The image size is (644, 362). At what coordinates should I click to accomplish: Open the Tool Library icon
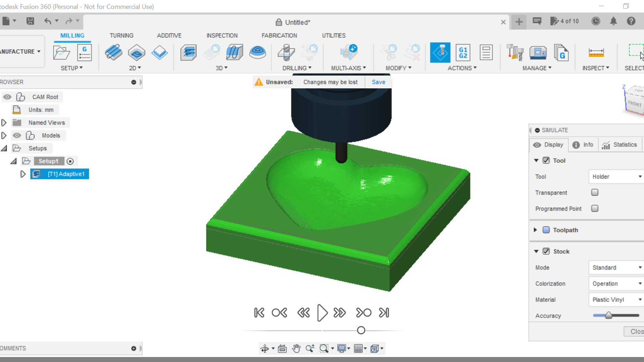pos(515,52)
